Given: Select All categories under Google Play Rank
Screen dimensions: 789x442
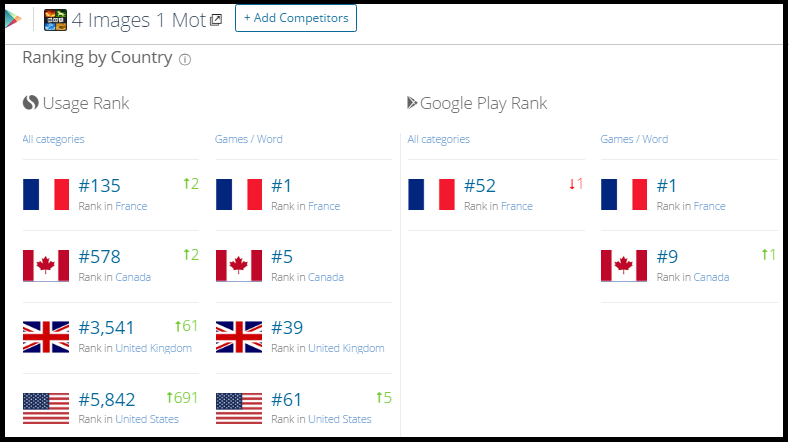Looking at the screenshot, I should [438, 139].
